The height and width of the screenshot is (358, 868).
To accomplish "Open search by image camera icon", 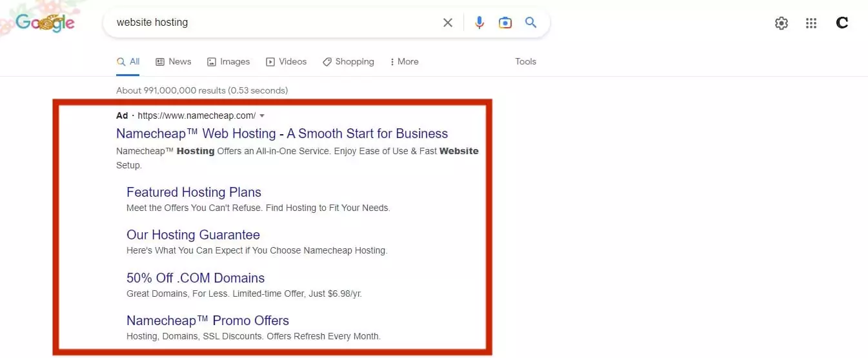I will point(505,23).
